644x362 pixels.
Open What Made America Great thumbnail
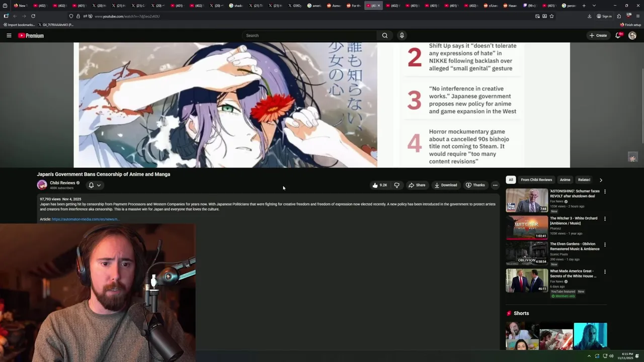(x=527, y=281)
